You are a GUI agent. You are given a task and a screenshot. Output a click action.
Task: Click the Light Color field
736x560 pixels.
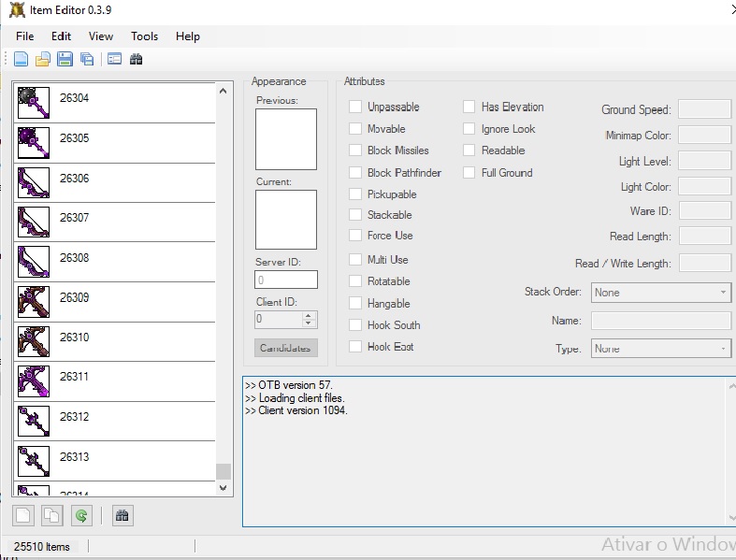pyautogui.click(x=704, y=186)
